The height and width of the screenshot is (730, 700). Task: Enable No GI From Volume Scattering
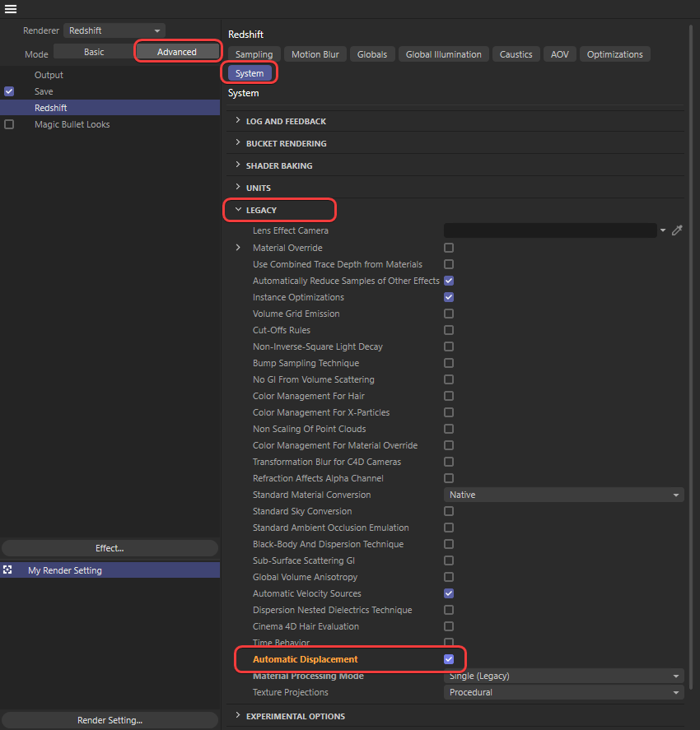coord(449,379)
